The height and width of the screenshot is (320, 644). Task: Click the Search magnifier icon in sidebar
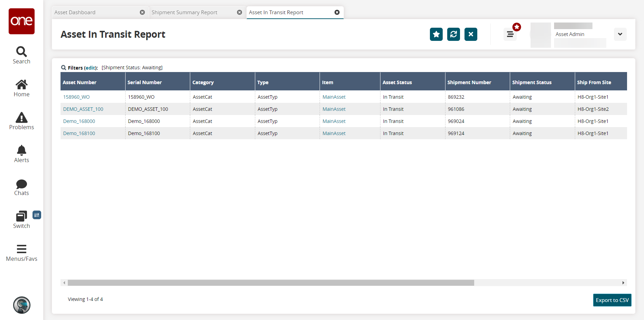21,52
